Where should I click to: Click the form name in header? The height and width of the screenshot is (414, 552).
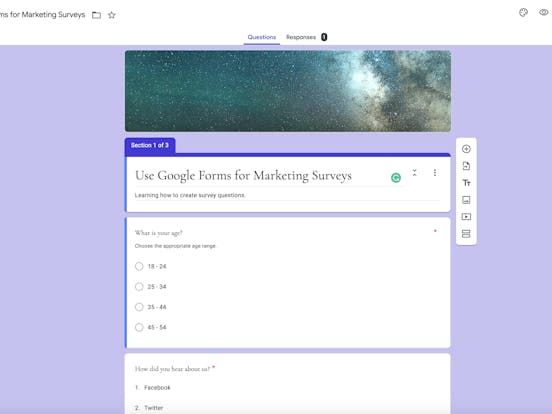(x=43, y=15)
